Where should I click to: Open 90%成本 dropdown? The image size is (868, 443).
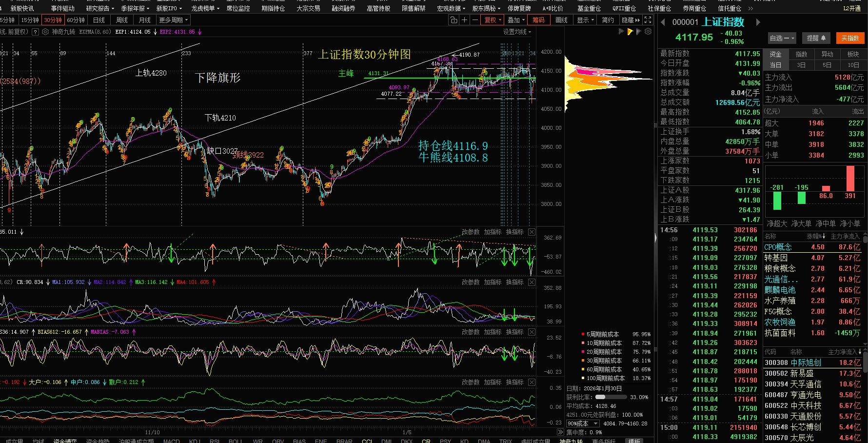click(x=583, y=423)
